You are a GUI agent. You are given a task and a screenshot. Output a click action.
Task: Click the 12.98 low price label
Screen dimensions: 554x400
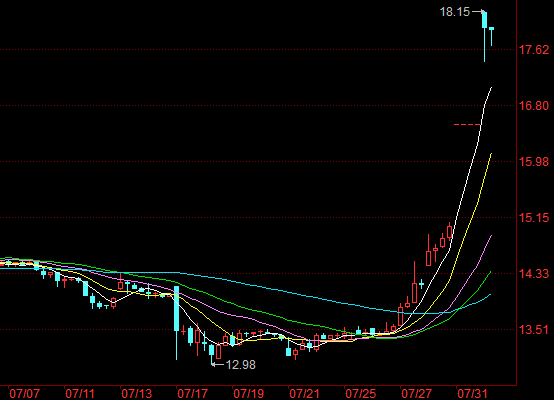pos(240,365)
